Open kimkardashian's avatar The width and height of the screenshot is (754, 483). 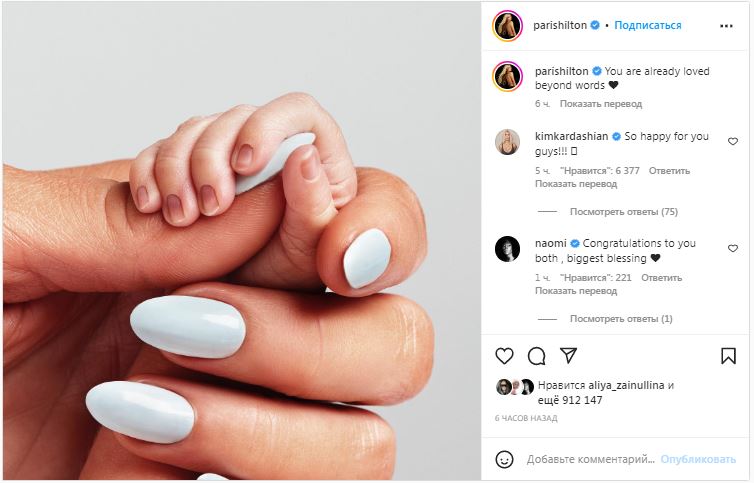coord(507,142)
